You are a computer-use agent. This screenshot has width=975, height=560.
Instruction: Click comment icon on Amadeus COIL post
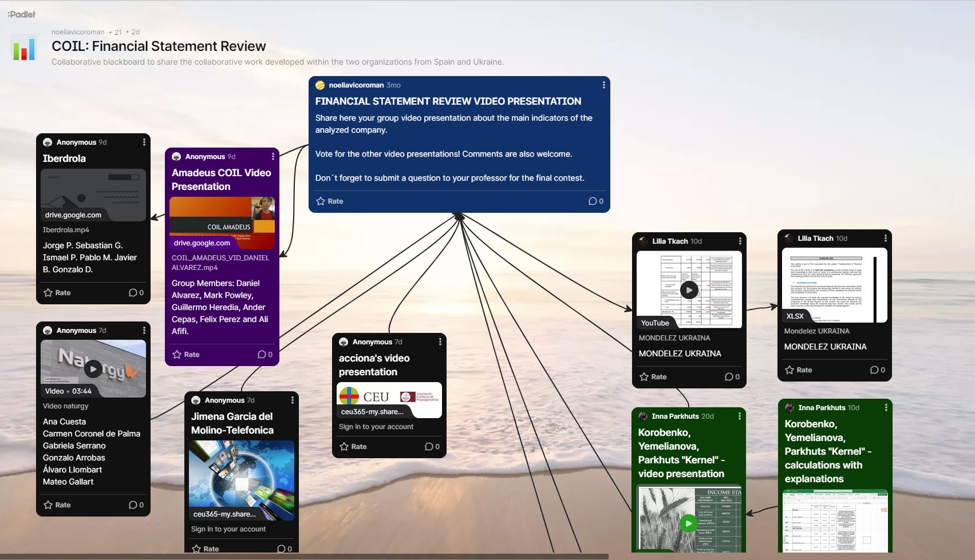[265, 355]
